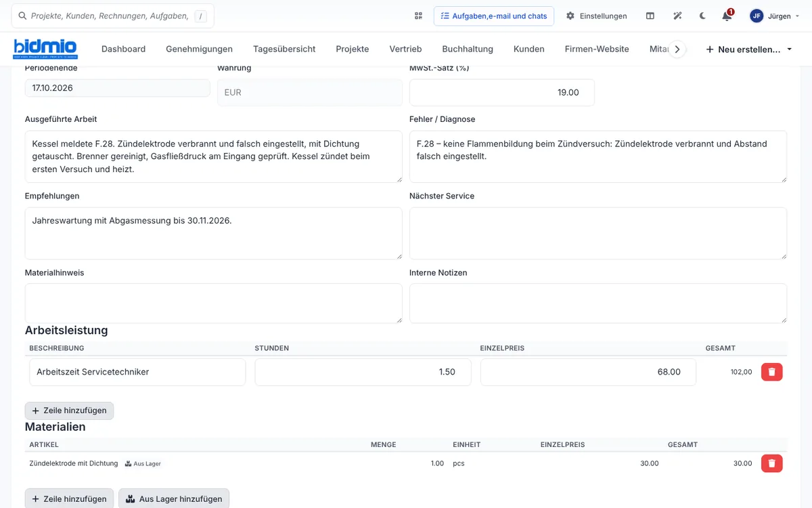Click the Interne Notizen text area
This screenshot has height=508, width=812.
coord(598,303)
